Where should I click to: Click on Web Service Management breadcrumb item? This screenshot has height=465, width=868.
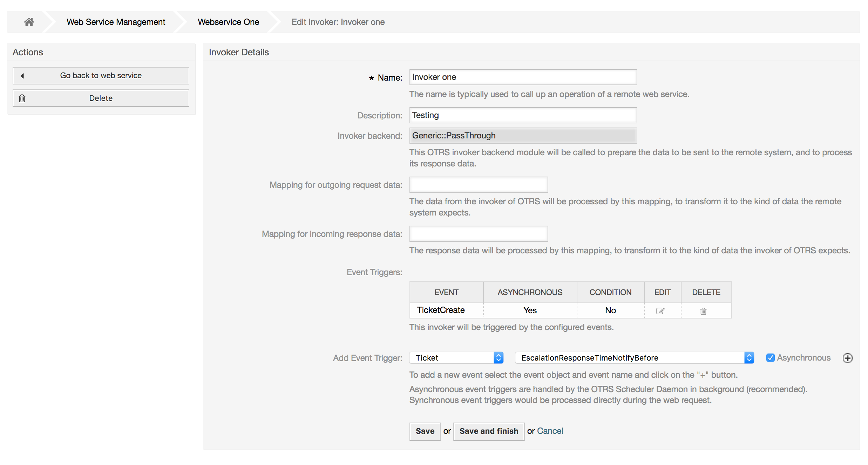pos(116,21)
